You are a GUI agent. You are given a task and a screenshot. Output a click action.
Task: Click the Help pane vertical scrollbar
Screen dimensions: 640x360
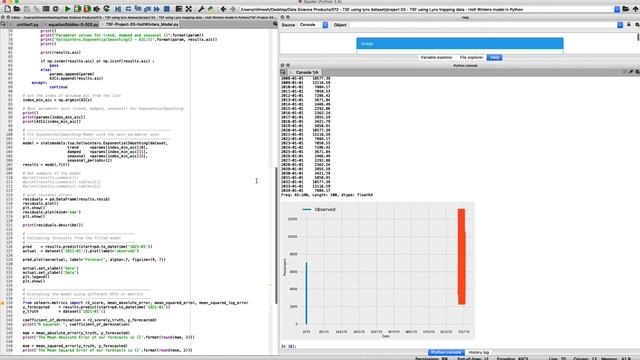(x=638, y=37)
